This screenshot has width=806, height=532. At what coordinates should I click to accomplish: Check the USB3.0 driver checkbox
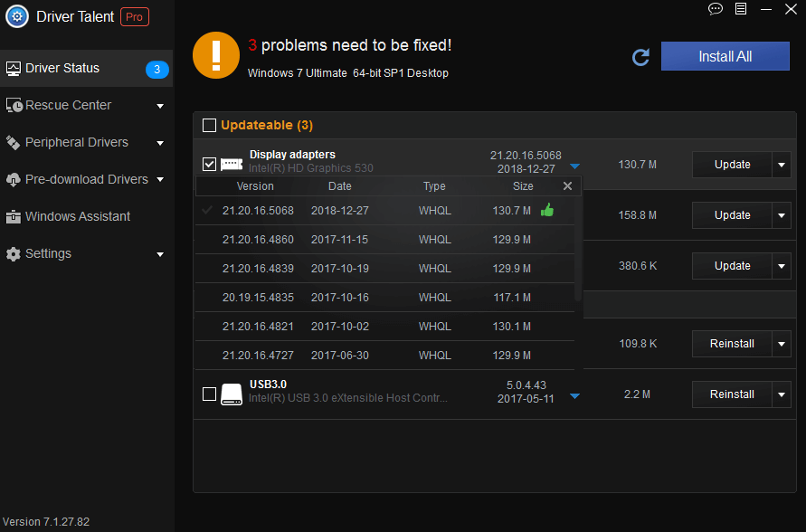209,394
